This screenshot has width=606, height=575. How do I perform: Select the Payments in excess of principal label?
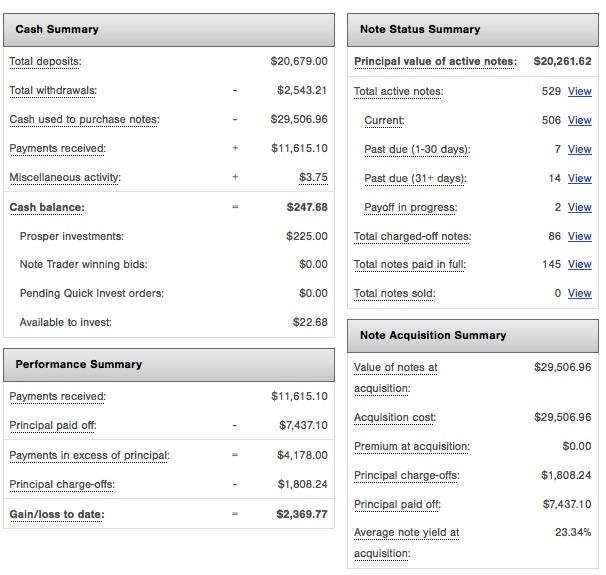89,455
